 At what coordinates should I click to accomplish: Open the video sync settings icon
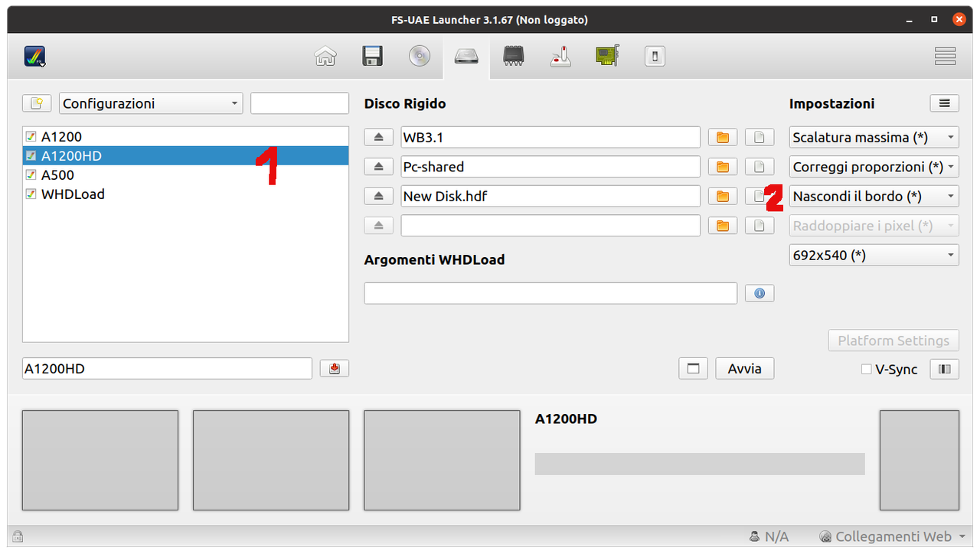click(945, 369)
